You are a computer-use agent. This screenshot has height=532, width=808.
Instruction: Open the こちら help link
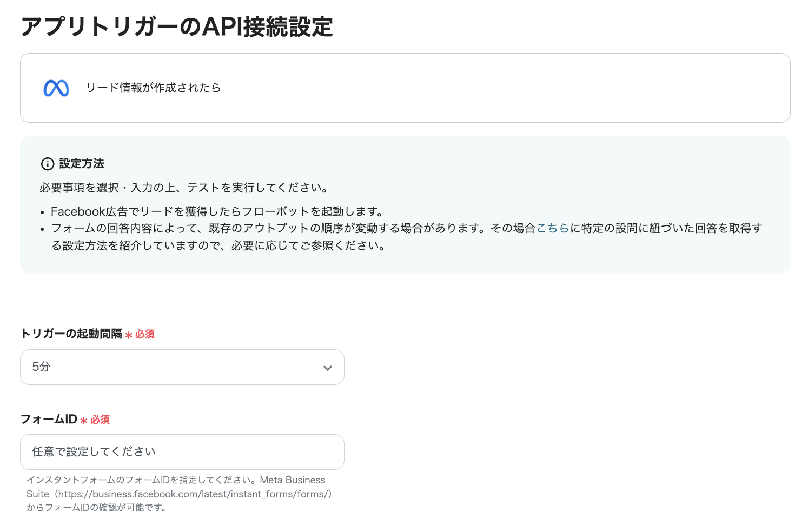point(552,228)
